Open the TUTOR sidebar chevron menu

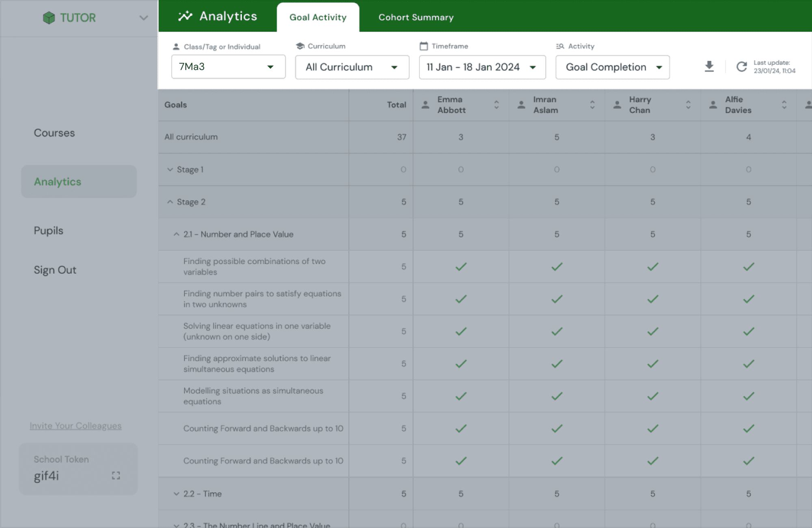pos(143,18)
